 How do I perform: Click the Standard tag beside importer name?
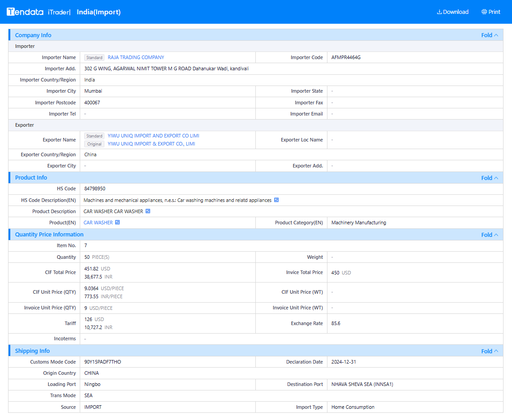click(95, 57)
